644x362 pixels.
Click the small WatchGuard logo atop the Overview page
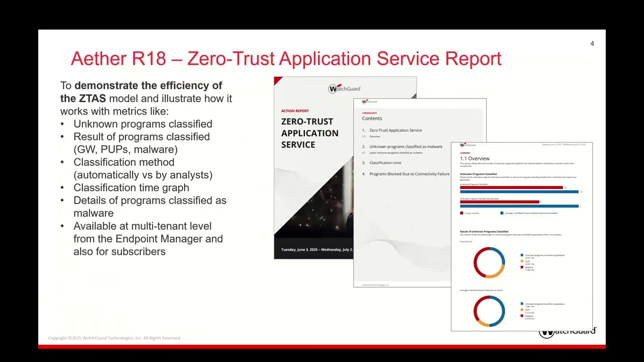pos(467,145)
